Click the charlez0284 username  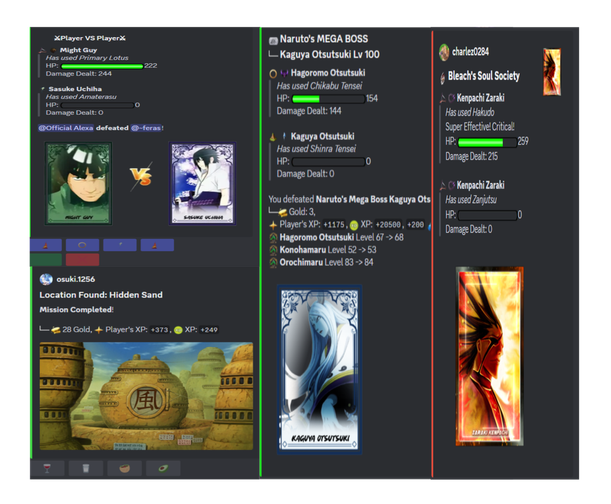(x=470, y=51)
